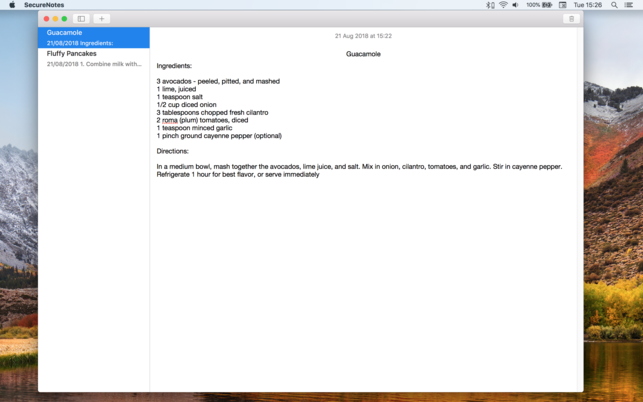Click the volume speaker icon

515,5
